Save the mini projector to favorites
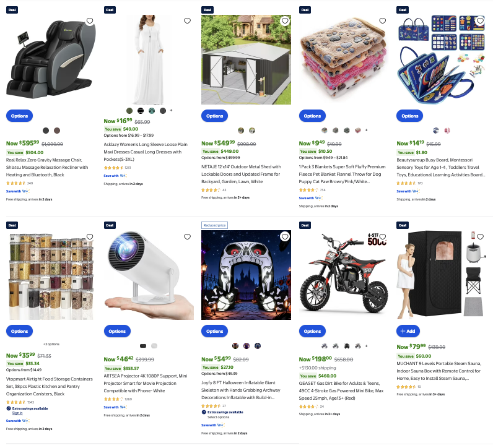Viewport: 493px width, 448px height. tap(188, 237)
